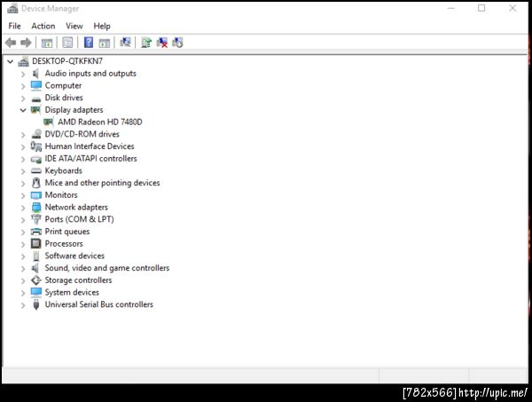Select Human Interface Devices label
This screenshot has width=532, height=402.
coord(90,146)
